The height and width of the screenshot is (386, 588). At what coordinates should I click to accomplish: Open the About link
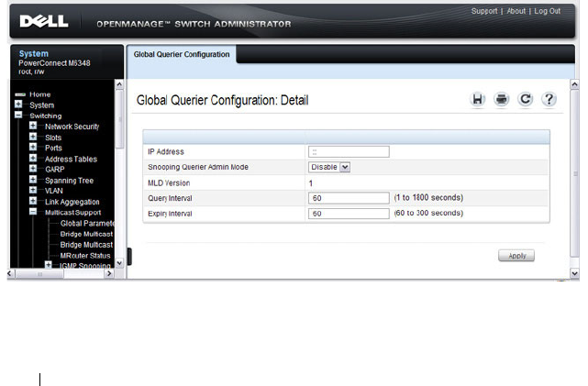[x=516, y=11]
